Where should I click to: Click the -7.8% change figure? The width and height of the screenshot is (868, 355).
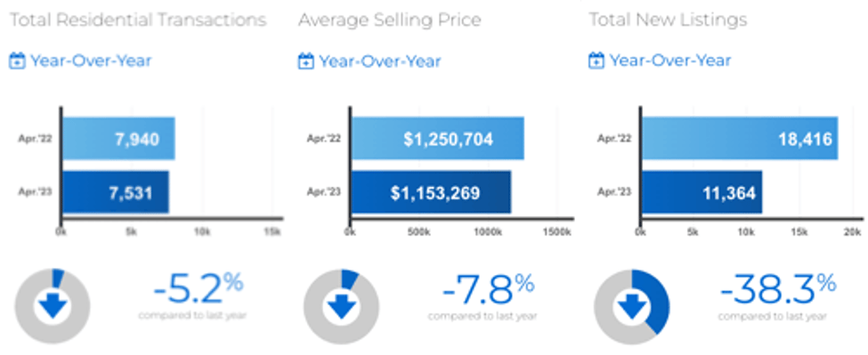(488, 290)
